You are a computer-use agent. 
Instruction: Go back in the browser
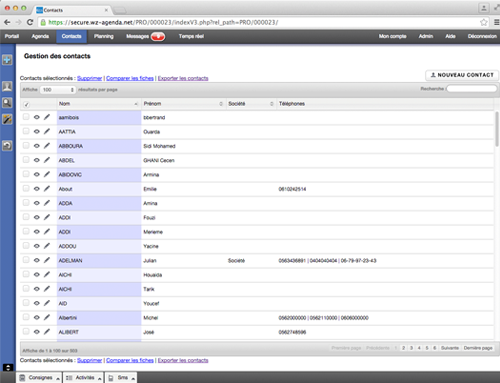7,22
